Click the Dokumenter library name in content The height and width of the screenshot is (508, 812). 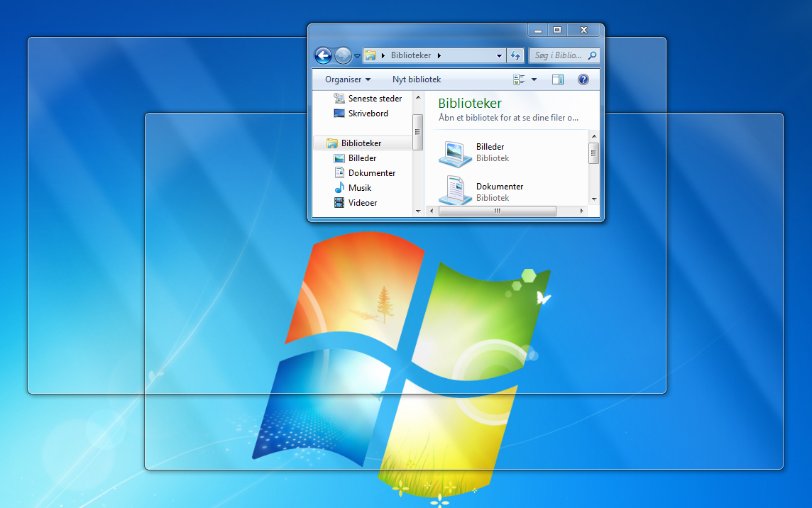click(x=500, y=187)
